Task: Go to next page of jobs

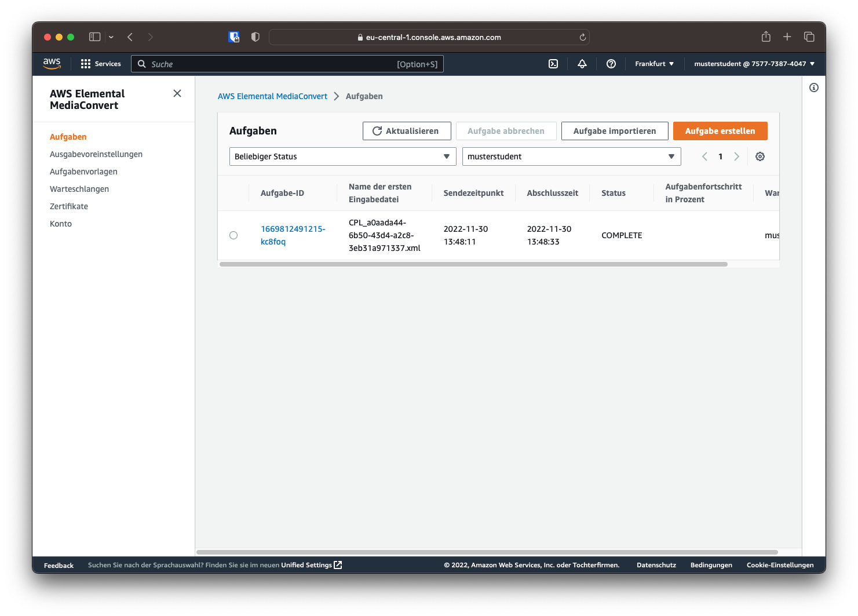Action: (x=737, y=156)
